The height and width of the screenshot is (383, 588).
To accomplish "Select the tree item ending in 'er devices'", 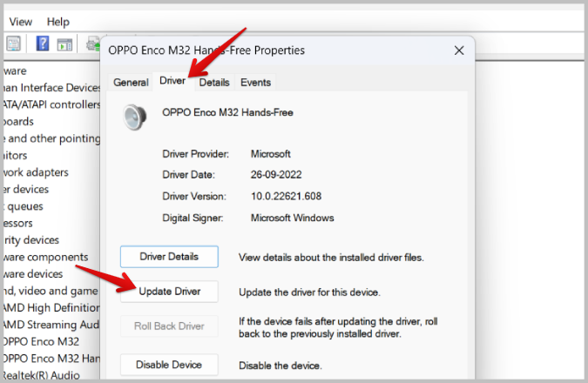I will (x=26, y=189).
